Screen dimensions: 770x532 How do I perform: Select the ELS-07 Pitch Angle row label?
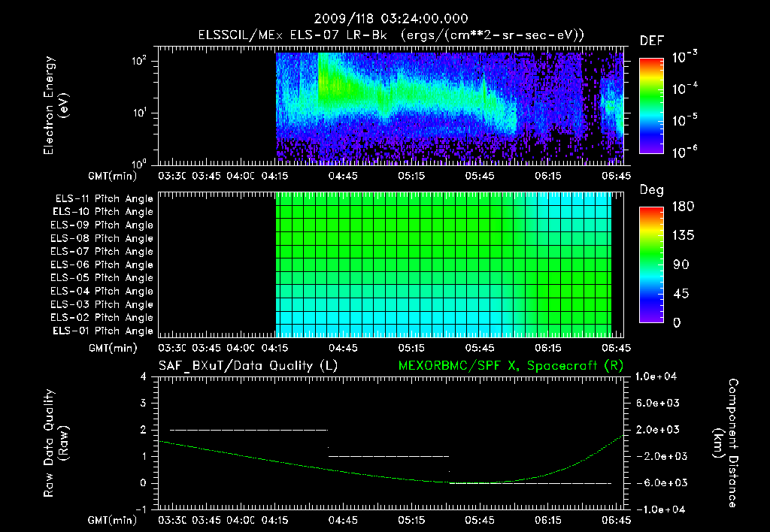(x=102, y=251)
